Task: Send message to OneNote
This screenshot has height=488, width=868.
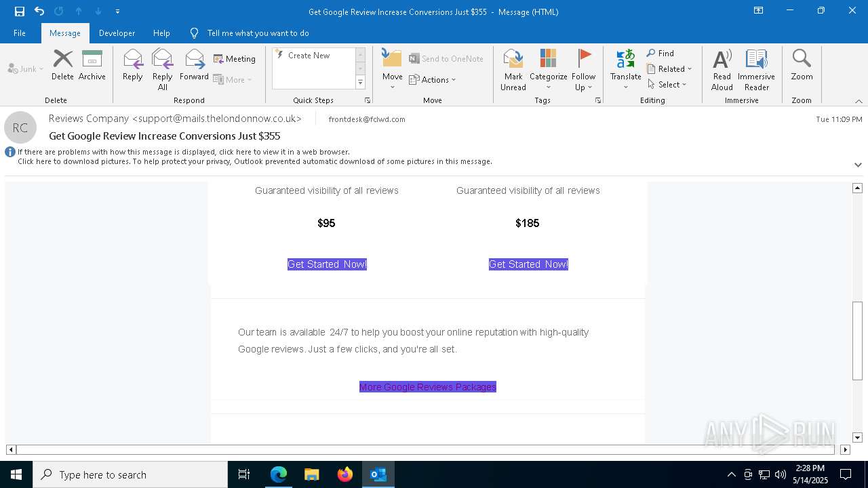Action: pos(446,59)
